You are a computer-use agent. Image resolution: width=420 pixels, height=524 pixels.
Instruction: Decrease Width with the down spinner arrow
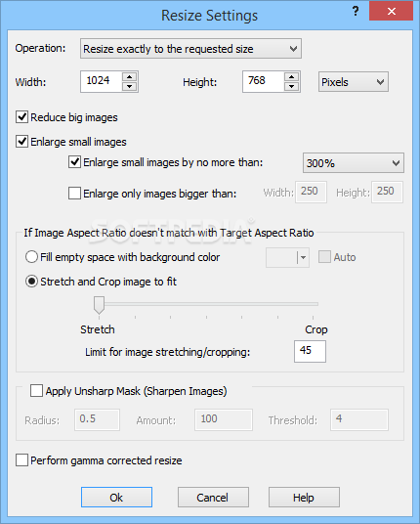(x=130, y=87)
